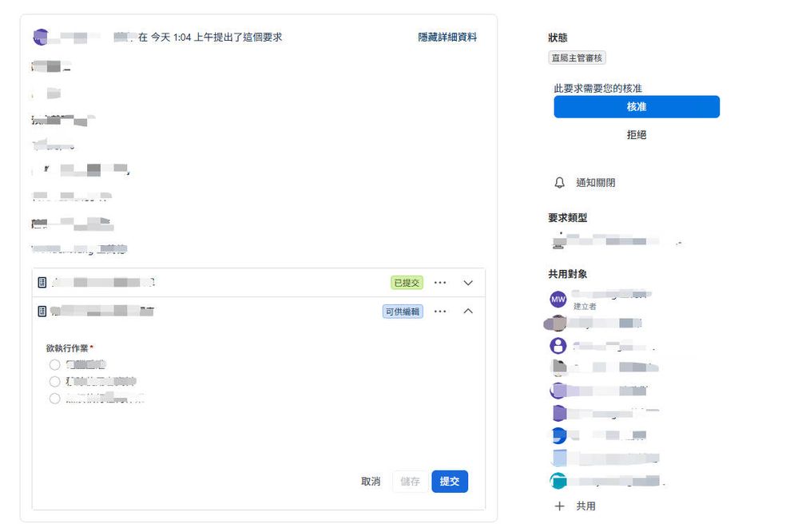Expand the 已提交 form with chevron down
Viewport: 798px width, 532px height.
pos(468,283)
